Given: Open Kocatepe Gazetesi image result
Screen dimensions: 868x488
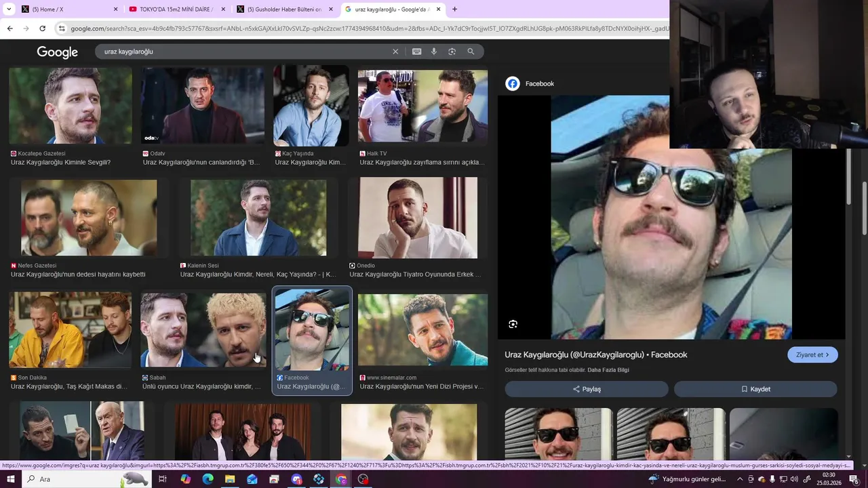Looking at the screenshot, I should pyautogui.click(x=71, y=106).
